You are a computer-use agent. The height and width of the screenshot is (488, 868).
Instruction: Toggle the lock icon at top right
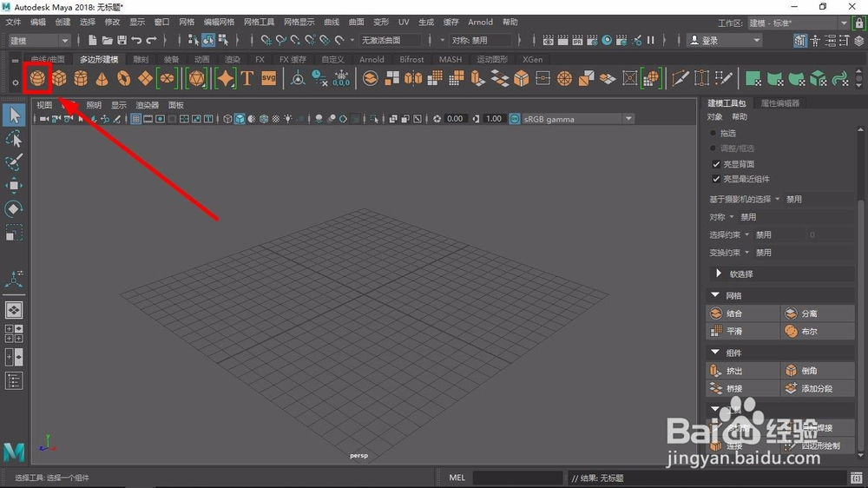pyautogui.click(x=859, y=23)
